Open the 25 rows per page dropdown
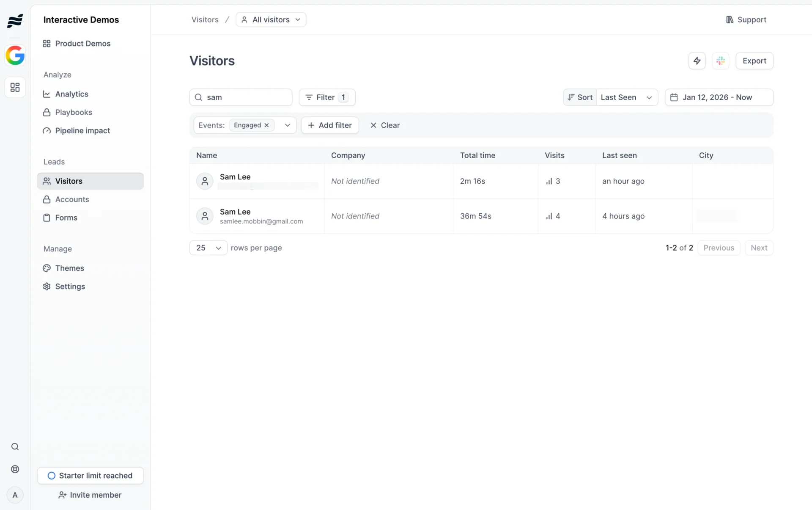This screenshot has width=812, height=510. coord(208,248)
